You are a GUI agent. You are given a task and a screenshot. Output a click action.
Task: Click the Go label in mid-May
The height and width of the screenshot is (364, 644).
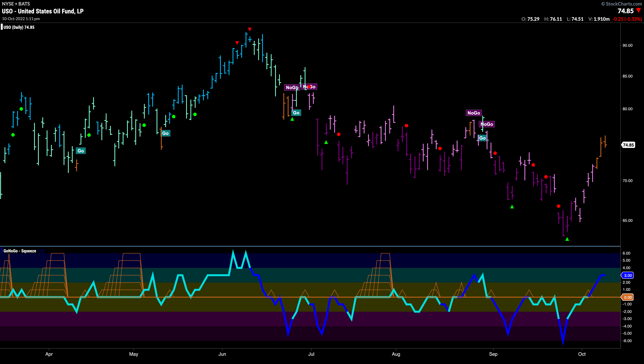click(x=165, y=133)
